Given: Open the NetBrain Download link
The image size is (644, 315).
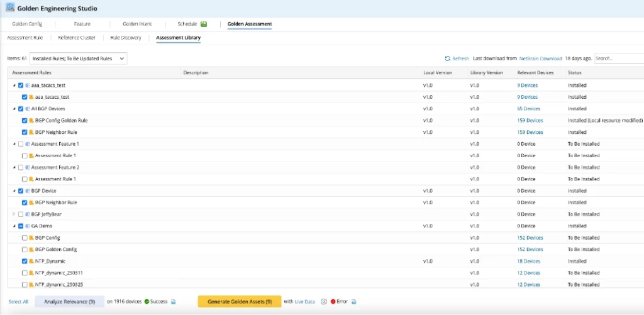Looking at the screenshot, I should pyautogui.click(x=540, y=58).
